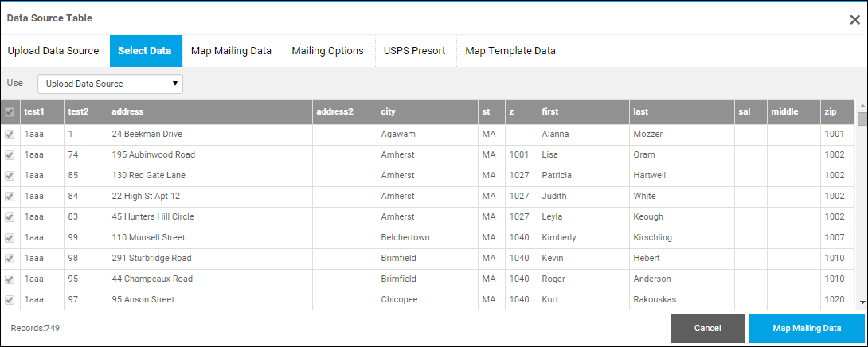868x347 pixels.
Task: Open the USPS Presort tab
Action: coord(414,51)
